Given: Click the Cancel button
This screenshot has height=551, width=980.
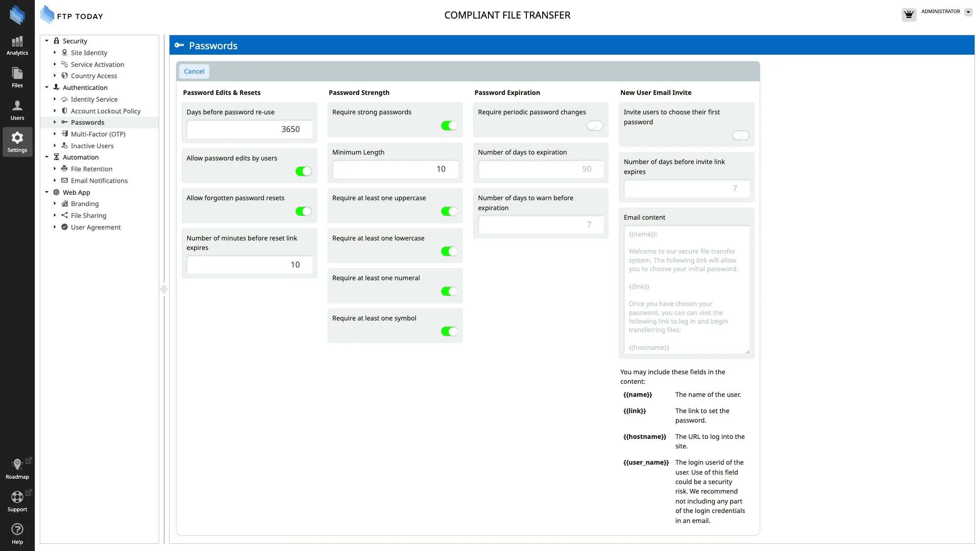Looking at the screenshot, I should click(194, 71).
